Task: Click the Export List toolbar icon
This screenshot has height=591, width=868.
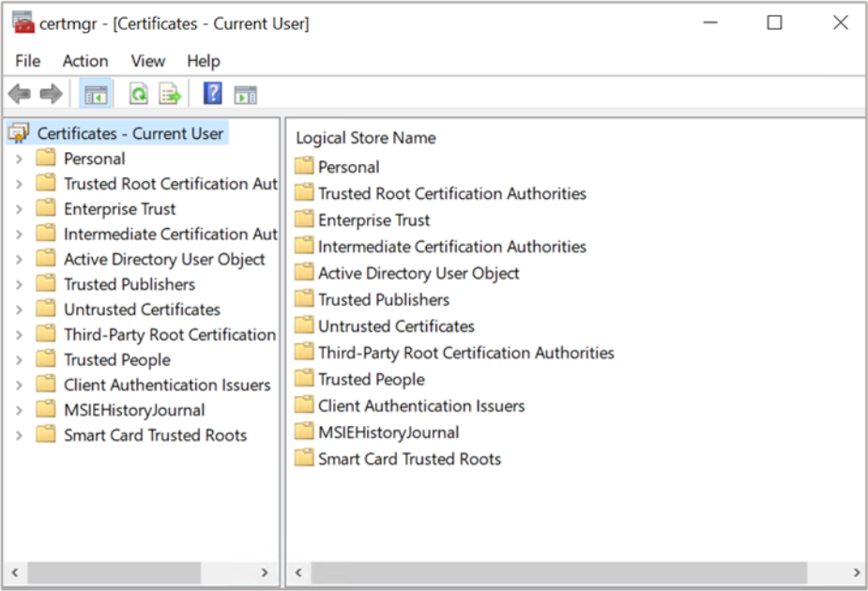Action: (x=169, y=94)
